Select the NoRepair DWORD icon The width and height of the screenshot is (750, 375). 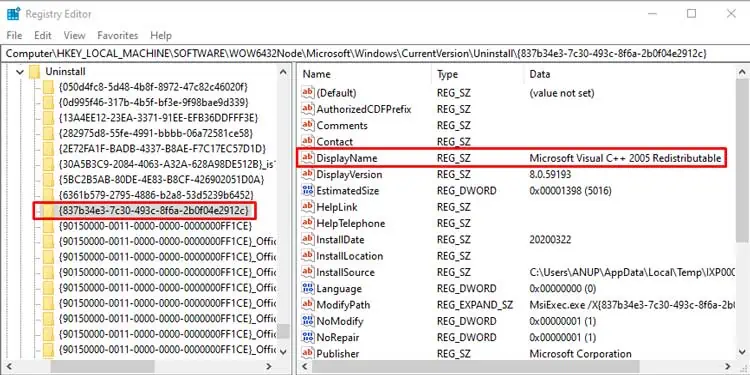coord(308,337)
